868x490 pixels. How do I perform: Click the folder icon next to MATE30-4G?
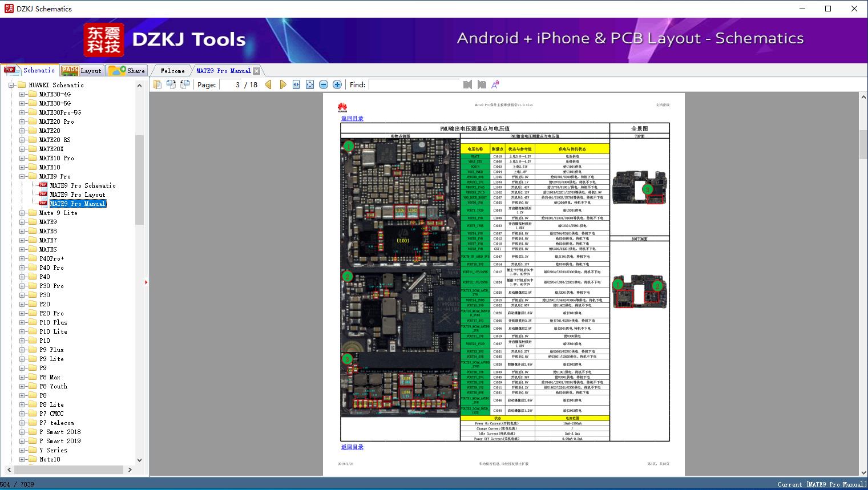click(33, 94)
